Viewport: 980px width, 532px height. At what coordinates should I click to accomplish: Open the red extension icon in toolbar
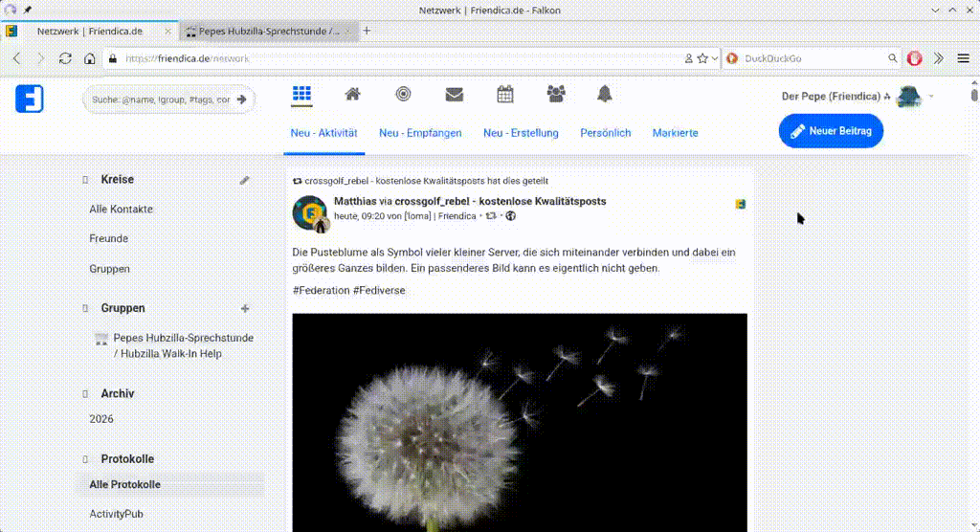[914, 58]
